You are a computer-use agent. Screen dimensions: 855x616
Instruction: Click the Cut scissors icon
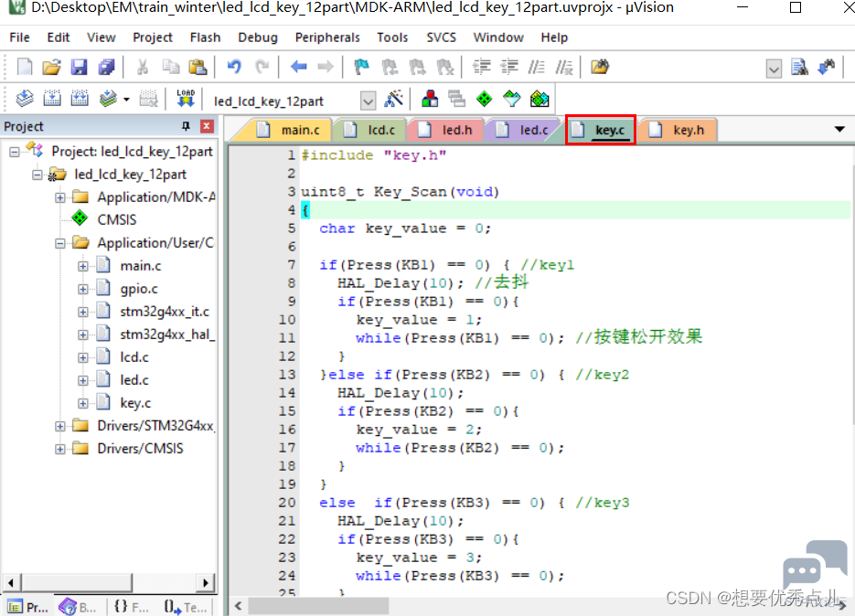[x=143, y=67]
